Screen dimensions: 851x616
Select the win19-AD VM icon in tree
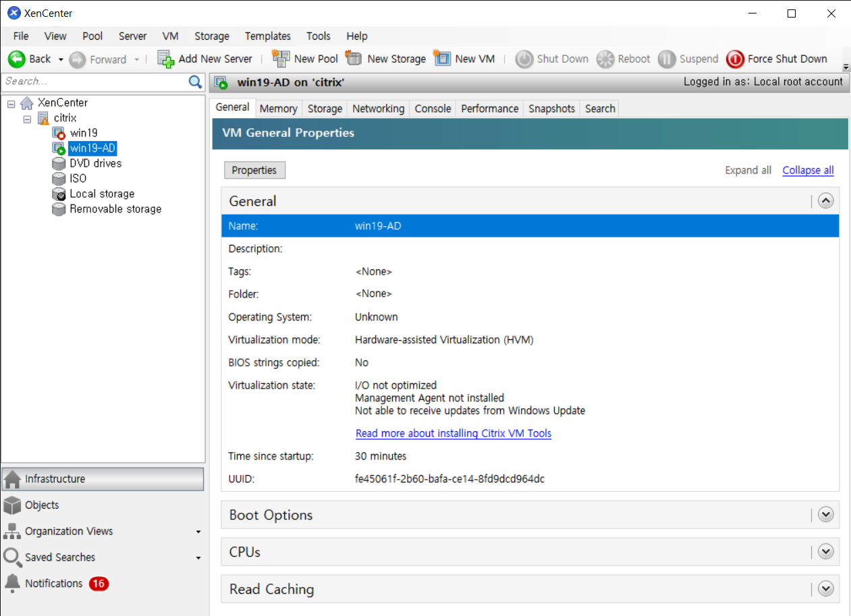coord(59,148)
